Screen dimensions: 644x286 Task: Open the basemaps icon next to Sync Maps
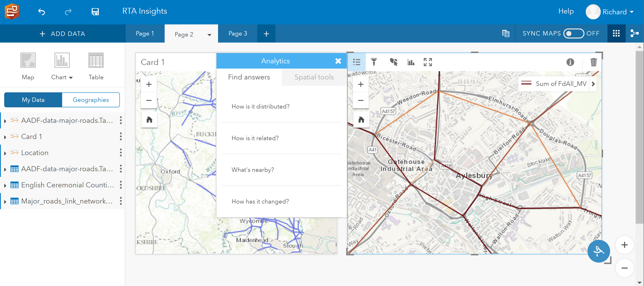tap(505, 33)
